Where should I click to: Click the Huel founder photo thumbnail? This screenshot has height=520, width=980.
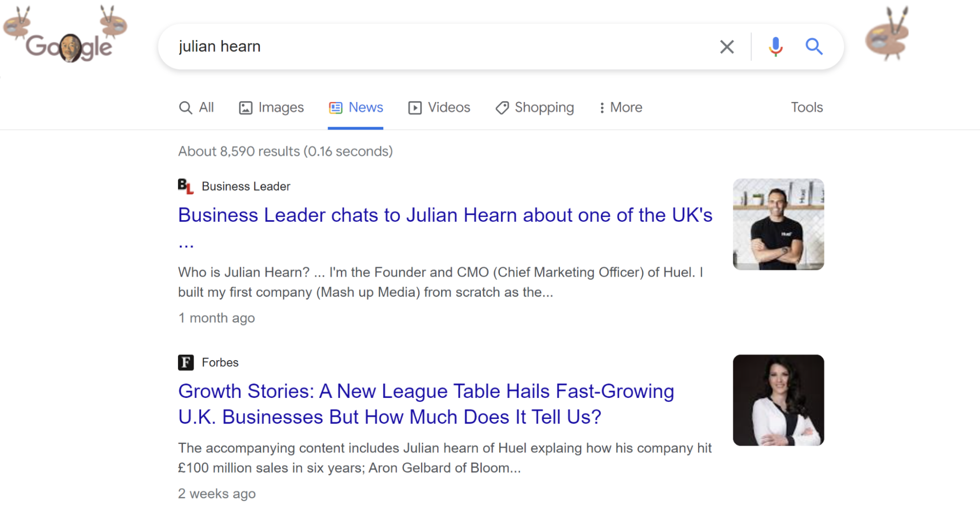tap(778, 224)
